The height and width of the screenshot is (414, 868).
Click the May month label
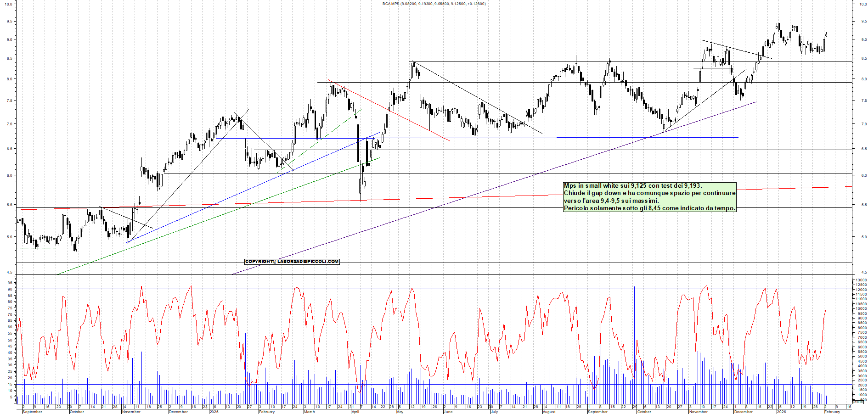click(x=400, y=412)
